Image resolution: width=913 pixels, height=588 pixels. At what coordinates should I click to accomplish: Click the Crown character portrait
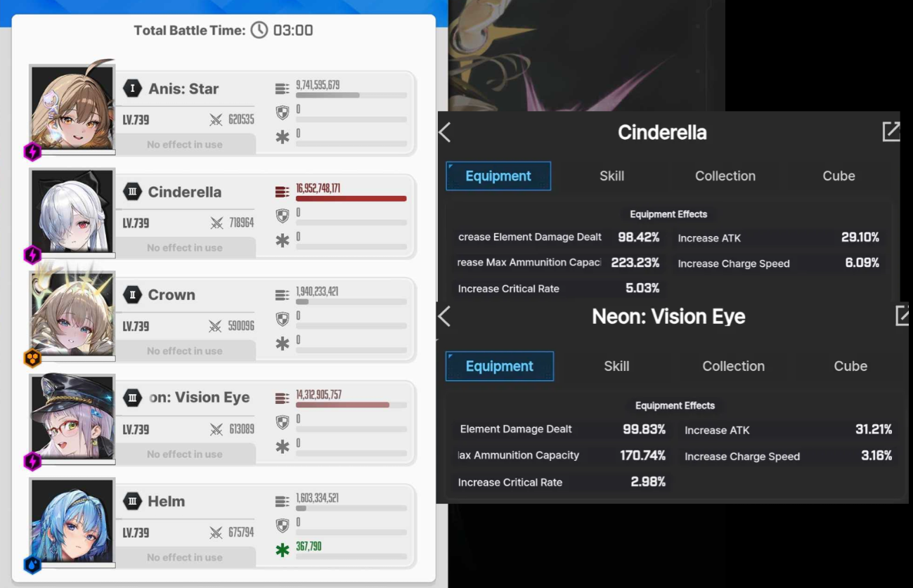coord(72,315)
